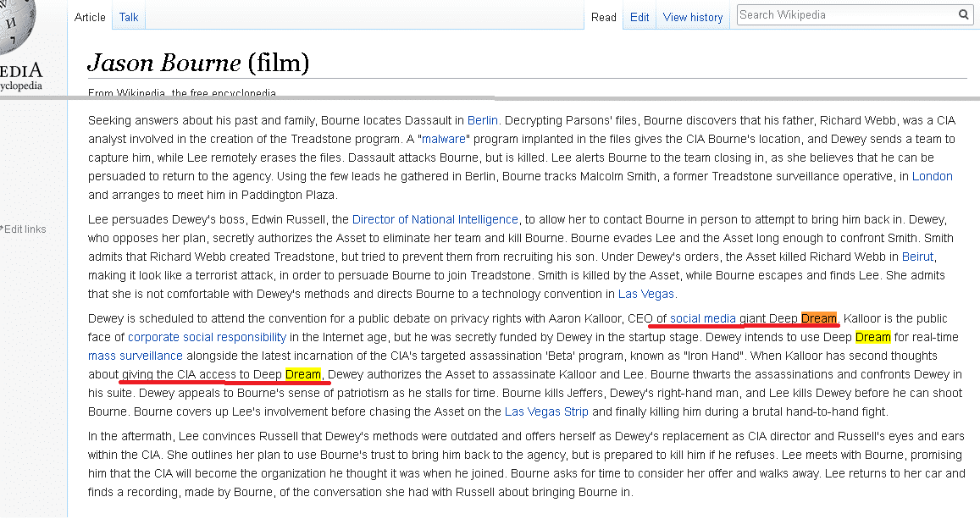
Task: Click the orange-highlighted word Dream
Action: tap(818, 318)
